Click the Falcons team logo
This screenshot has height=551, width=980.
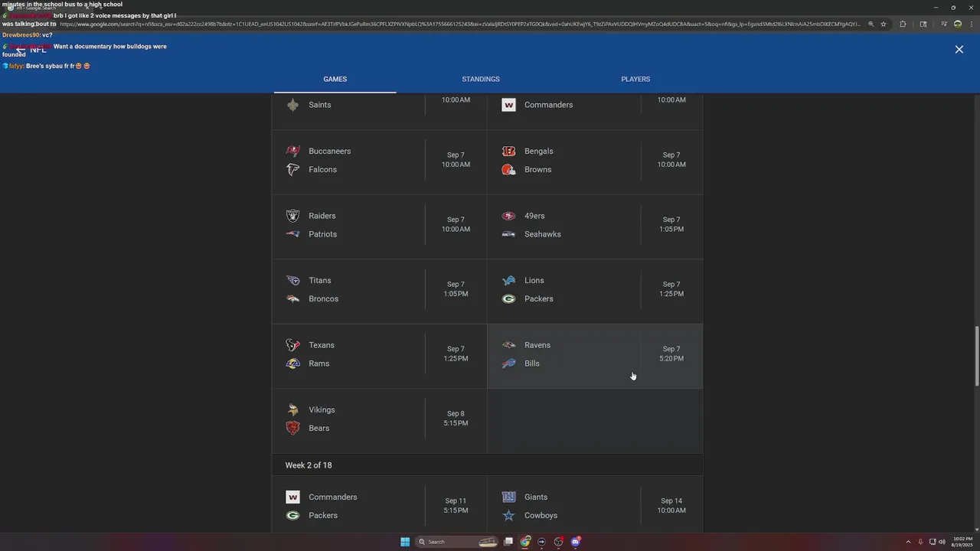coord(292,169)
